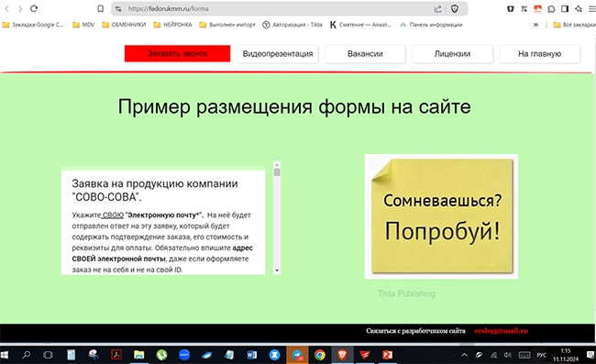Open the extensions puzzle icon

(551, 9)
